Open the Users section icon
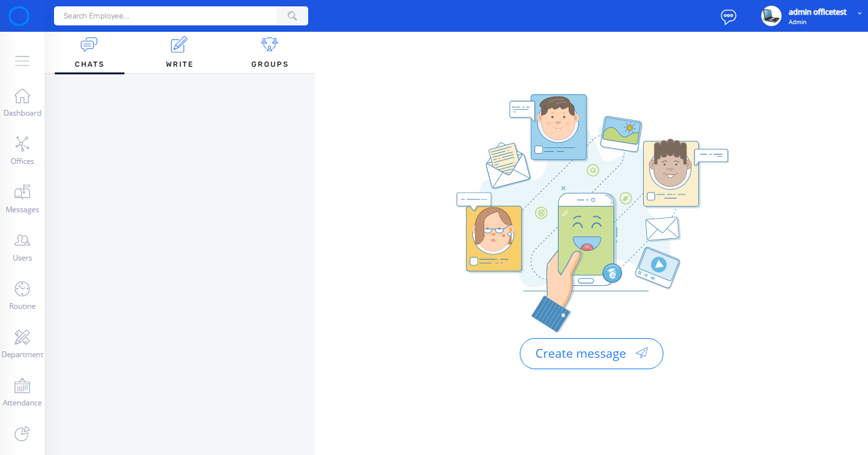The height and width of the screenshot is (455, 868). (22, 241)
